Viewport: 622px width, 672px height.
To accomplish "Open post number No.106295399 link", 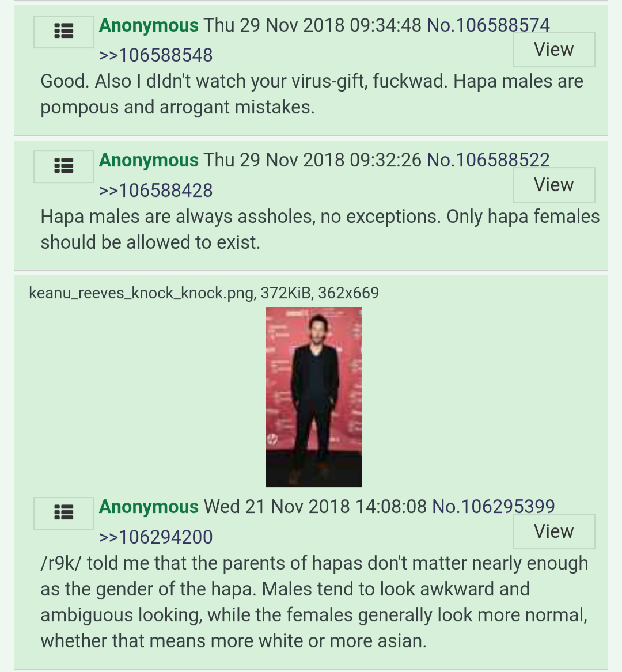I will [x=494, y=507].
